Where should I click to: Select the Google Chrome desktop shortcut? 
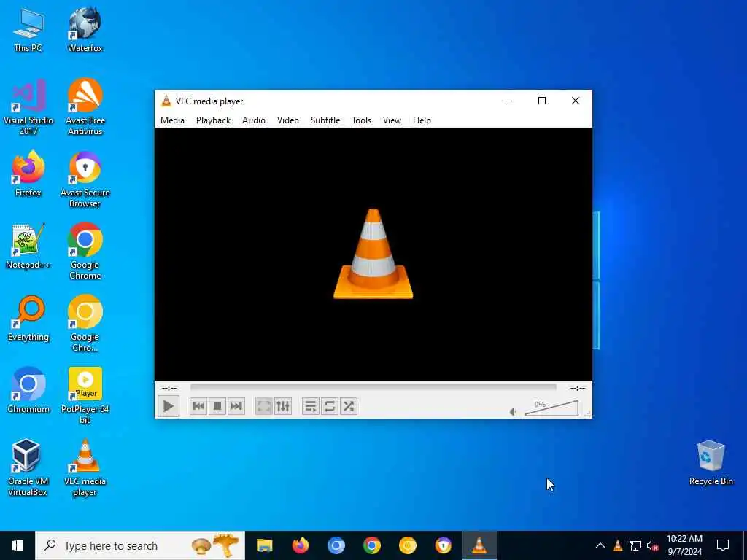pos(85,252)
